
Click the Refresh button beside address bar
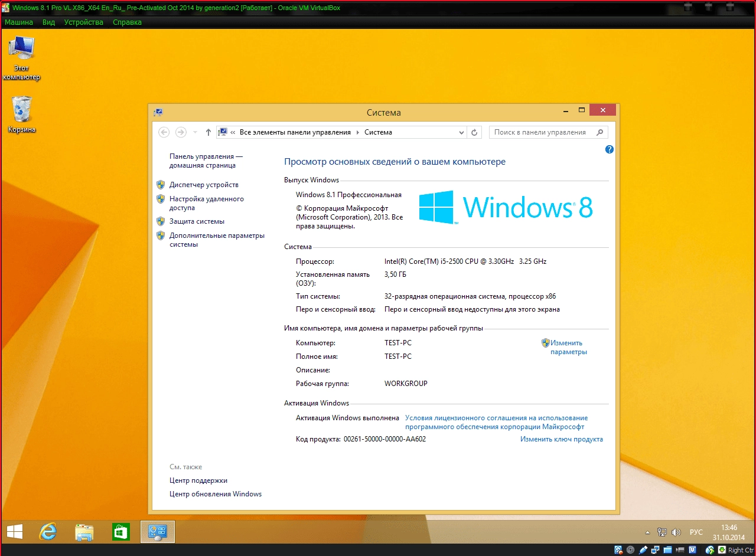[474, 132]
